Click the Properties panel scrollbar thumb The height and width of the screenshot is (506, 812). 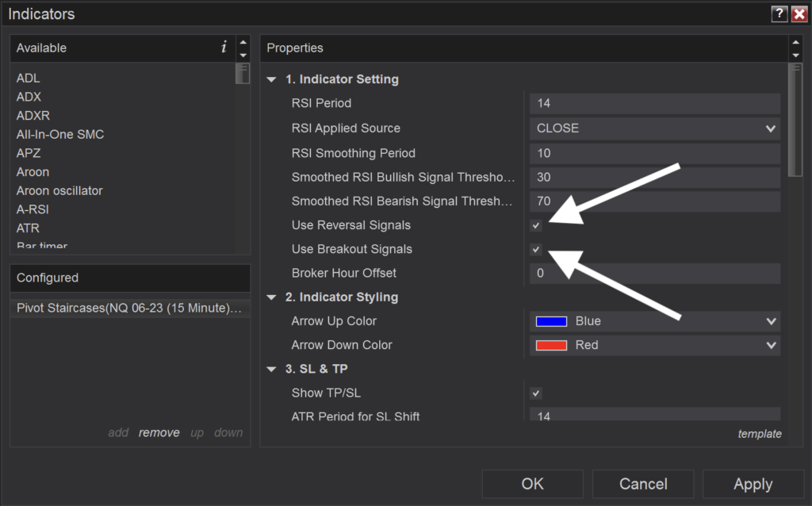(x=795, y=120)
